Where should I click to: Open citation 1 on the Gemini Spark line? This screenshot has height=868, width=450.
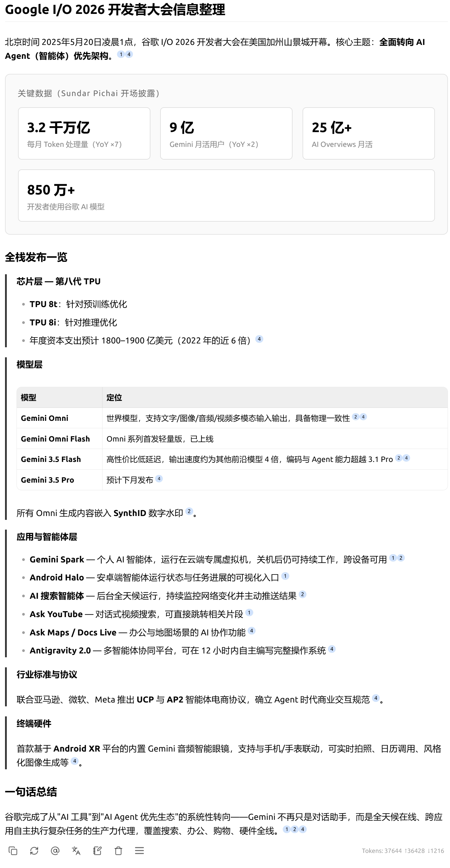393,558
